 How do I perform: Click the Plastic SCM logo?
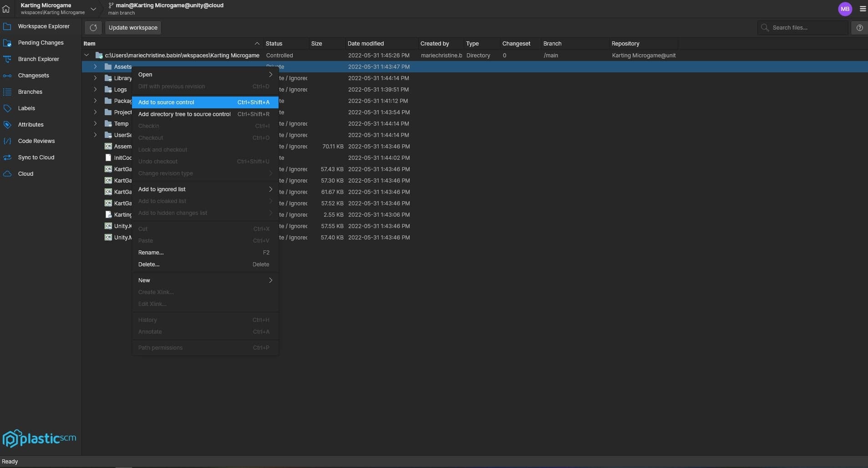click(40, 438)
